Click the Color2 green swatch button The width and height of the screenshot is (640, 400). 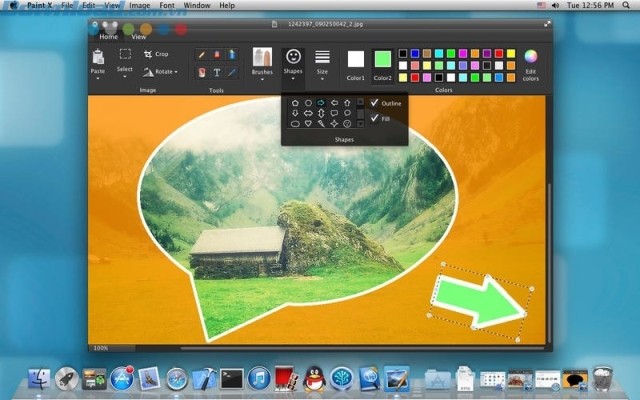383,59
